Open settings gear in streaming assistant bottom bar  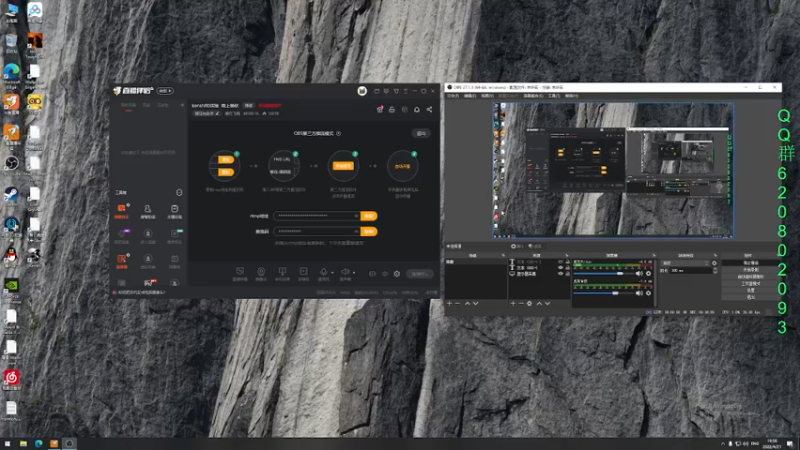pyautogui.click(x=396, y=274)
